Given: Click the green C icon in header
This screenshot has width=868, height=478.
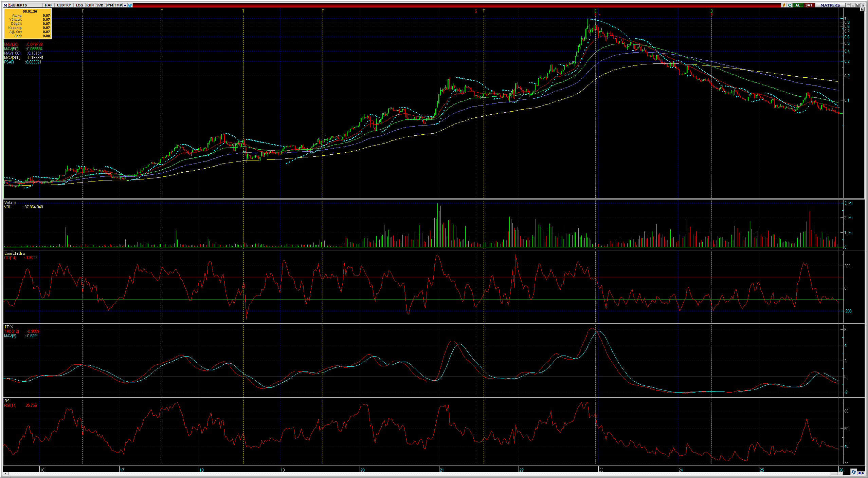Looking at the screenshot, I should (x=790, y=5).
